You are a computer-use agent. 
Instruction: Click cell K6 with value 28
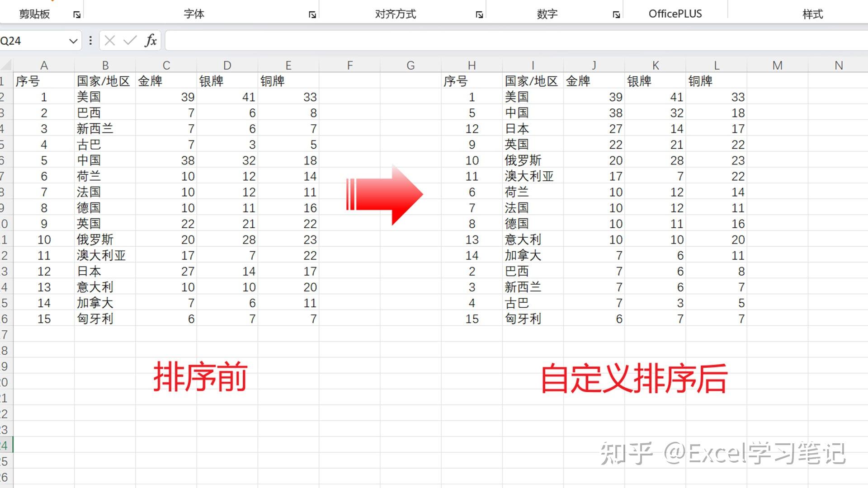click(x=655, y=160)
